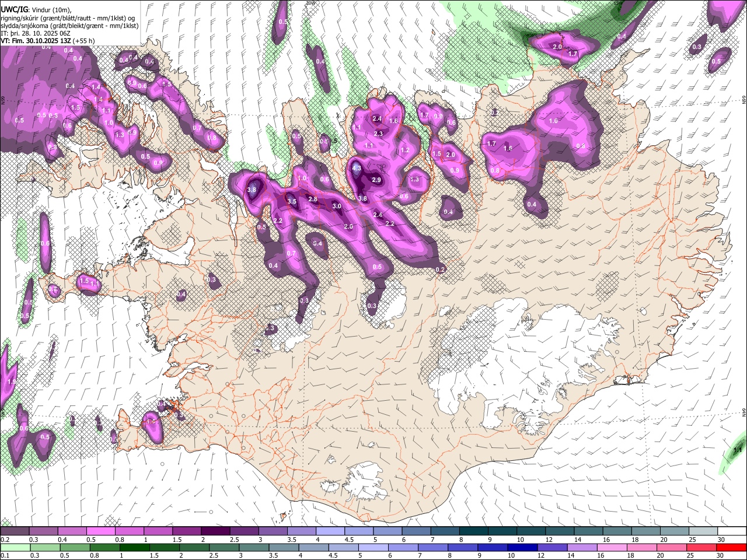Pick the upper scale dark teal swatch after 8
This screenshot has height=560, width=747.
point(473,531)
